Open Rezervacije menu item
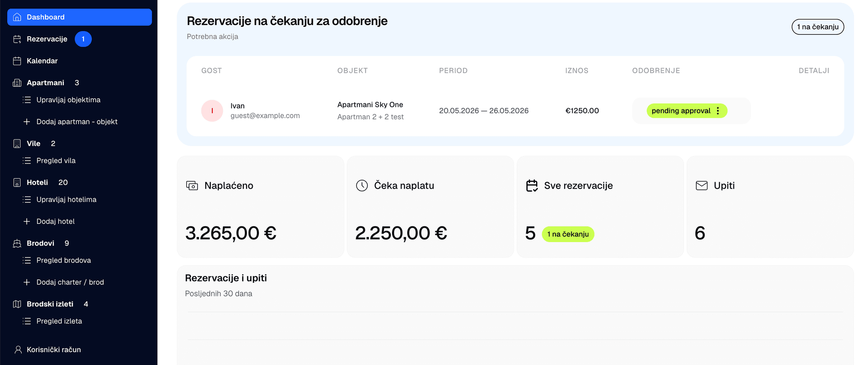 [47, 39]
